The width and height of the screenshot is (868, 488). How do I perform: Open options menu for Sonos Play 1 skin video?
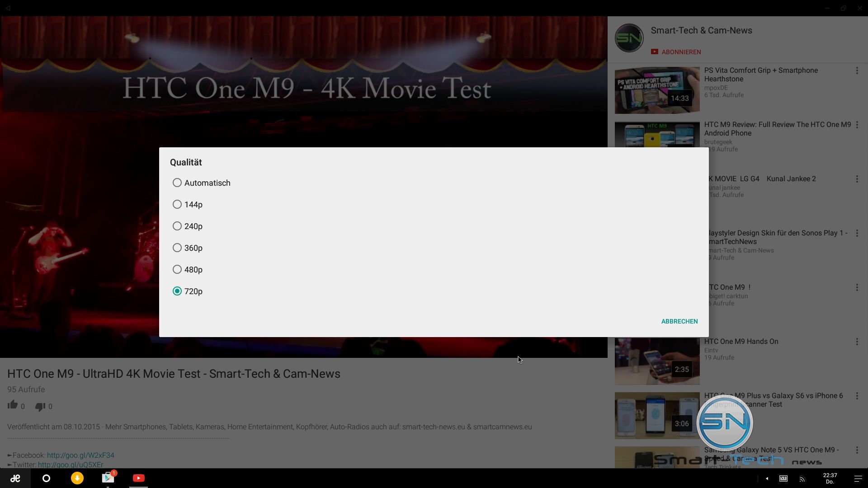tap(857, 233)
